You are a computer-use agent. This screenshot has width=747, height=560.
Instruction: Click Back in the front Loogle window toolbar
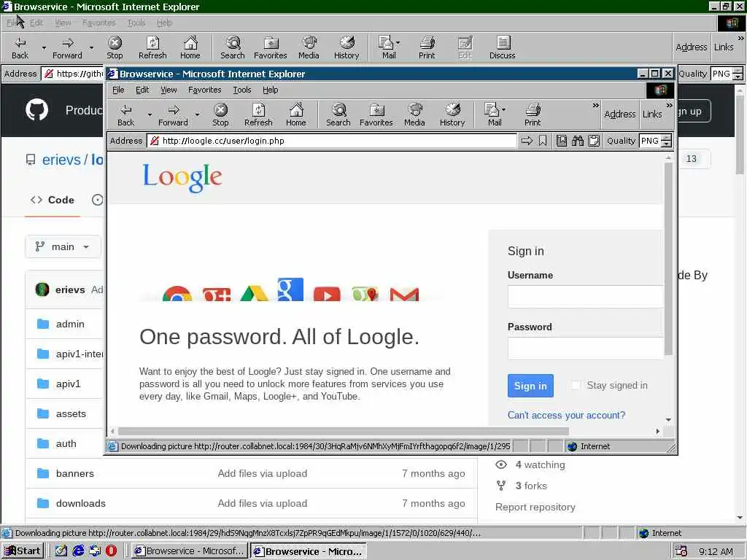coord(125,114)
